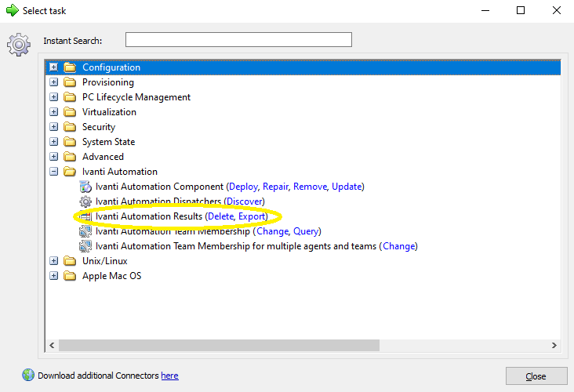
Task: Expand the System State node
Action: point(54,142)
